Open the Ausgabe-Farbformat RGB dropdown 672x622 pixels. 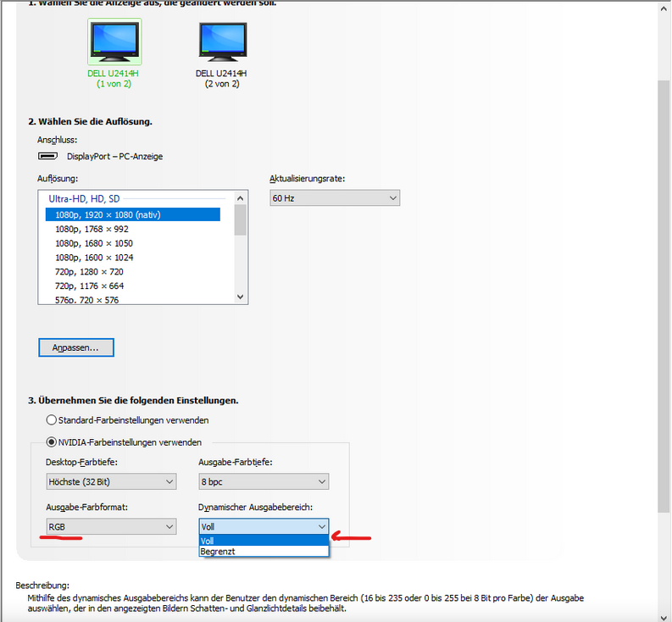tap(111, 527)
